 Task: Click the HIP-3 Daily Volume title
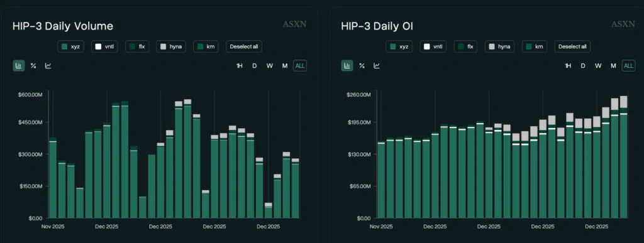click(63, 26)
